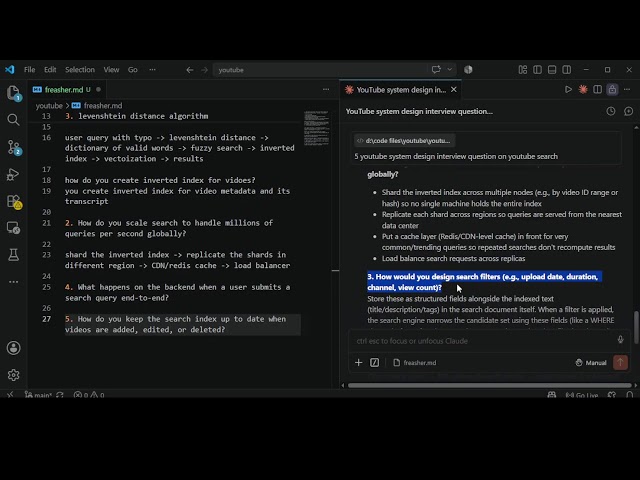The image size is (640, 480).
Task: Expand the chat dropdown arrow in title bar
Action: (449, 69)
